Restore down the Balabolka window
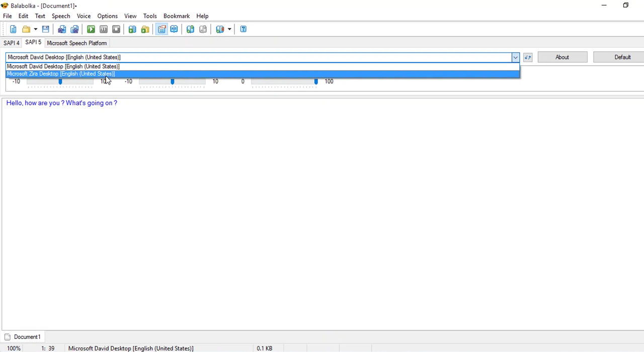Image resolution: width=644 pixels, height=352 pixels. point(626,6)
